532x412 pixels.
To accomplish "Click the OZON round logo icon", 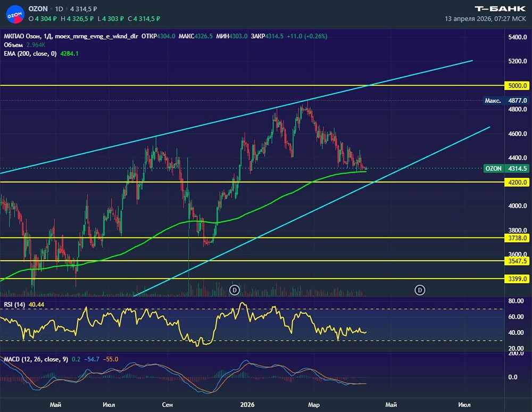I will (15, 14).
